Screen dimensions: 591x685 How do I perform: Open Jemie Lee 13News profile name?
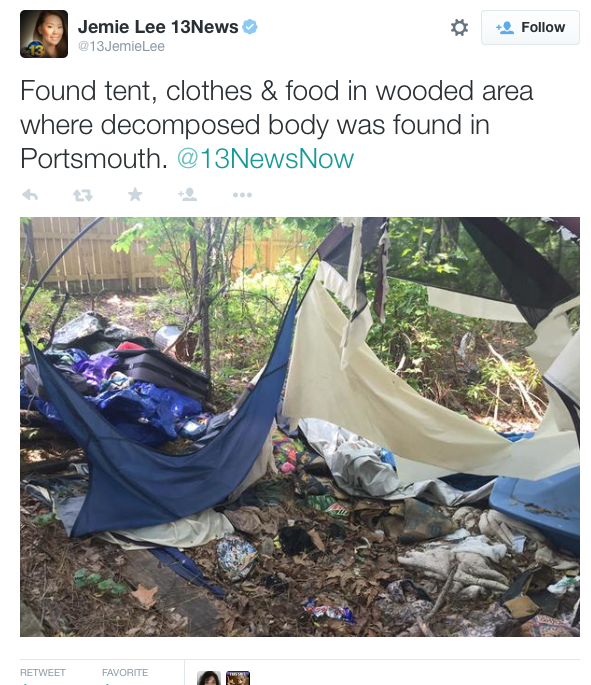tap(158, 27)
